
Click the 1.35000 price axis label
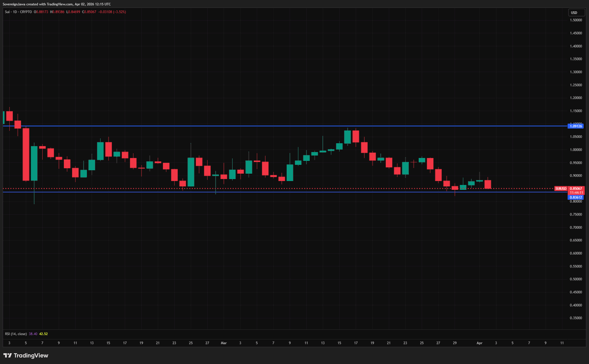[576, 59]
